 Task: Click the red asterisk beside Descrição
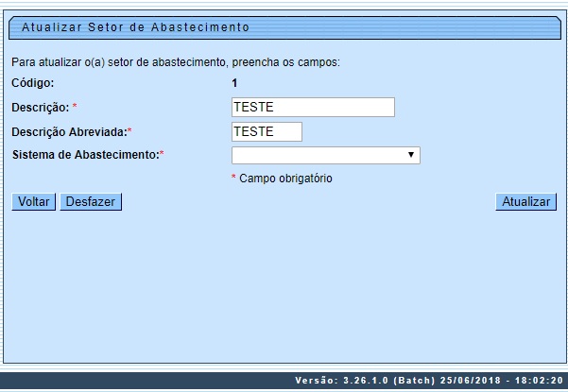tap(75, 107)
